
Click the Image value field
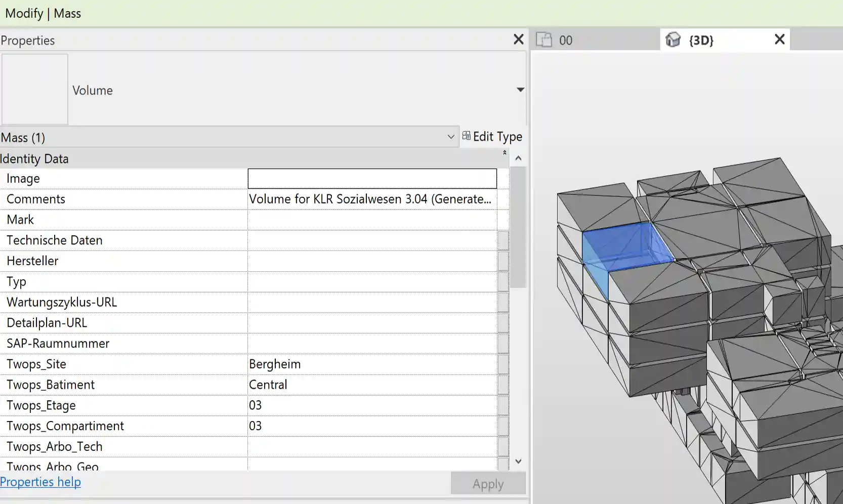371,178
